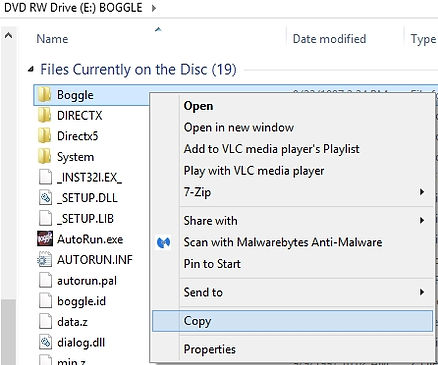
Task: Select the boggle.id file name
Action: click(81, 302)
